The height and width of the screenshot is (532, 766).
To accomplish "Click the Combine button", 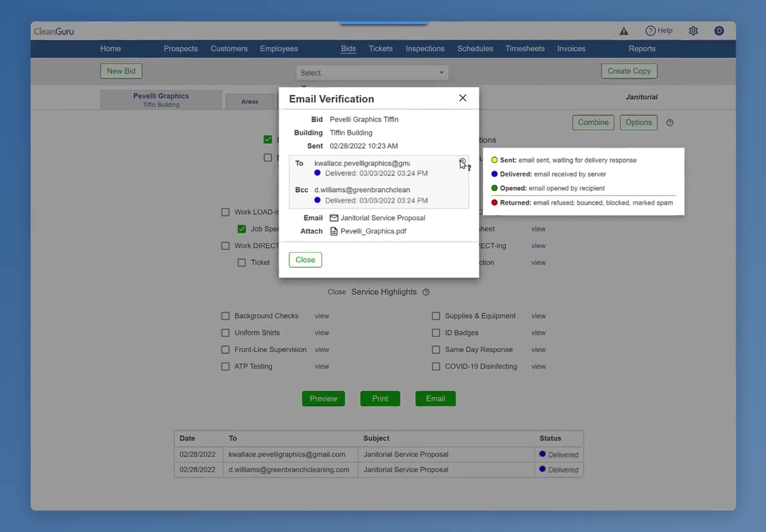I will [593, 122].
